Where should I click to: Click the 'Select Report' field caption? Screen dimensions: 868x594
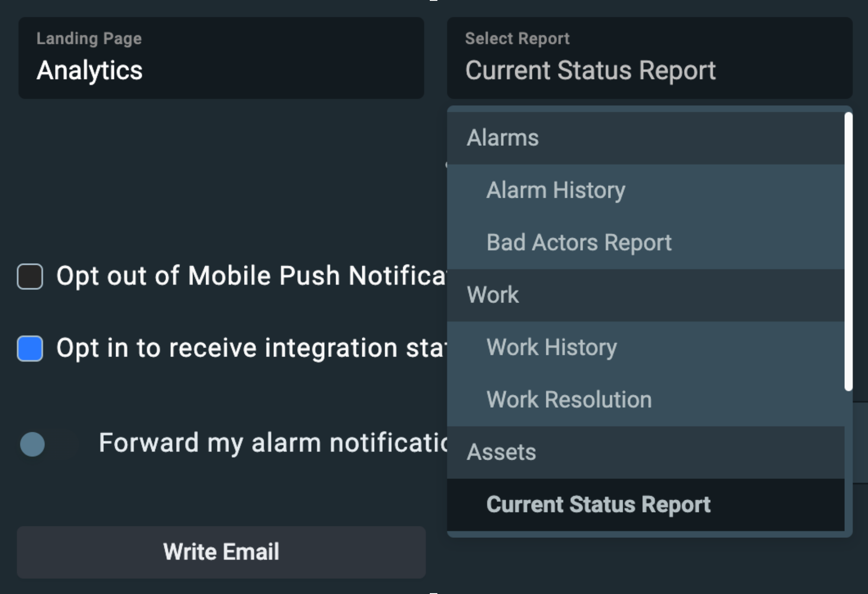(x=517, y=39)
